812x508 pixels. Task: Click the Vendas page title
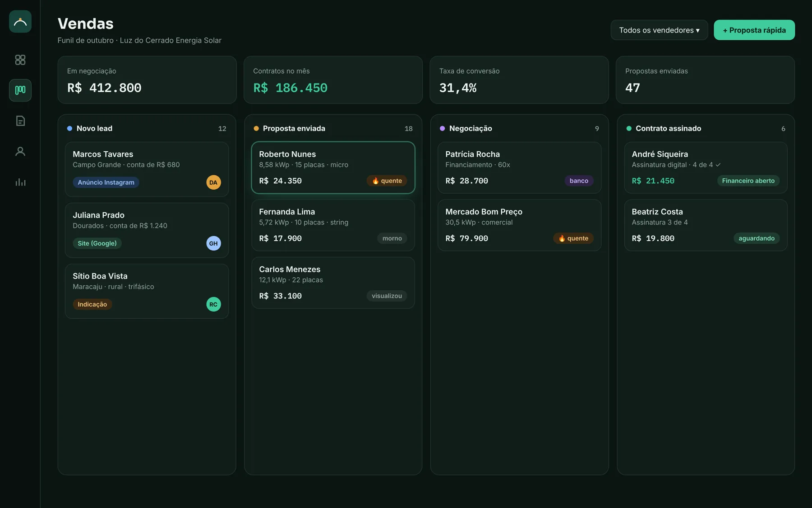(x=86, y=23)
